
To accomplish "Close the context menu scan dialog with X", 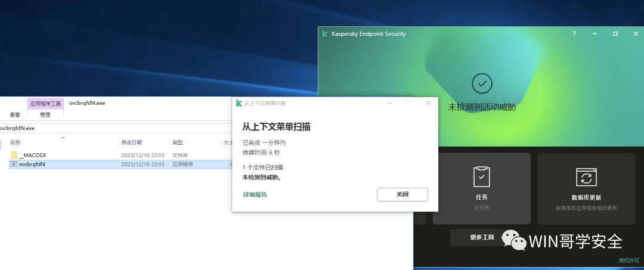I will coord(428,103).
